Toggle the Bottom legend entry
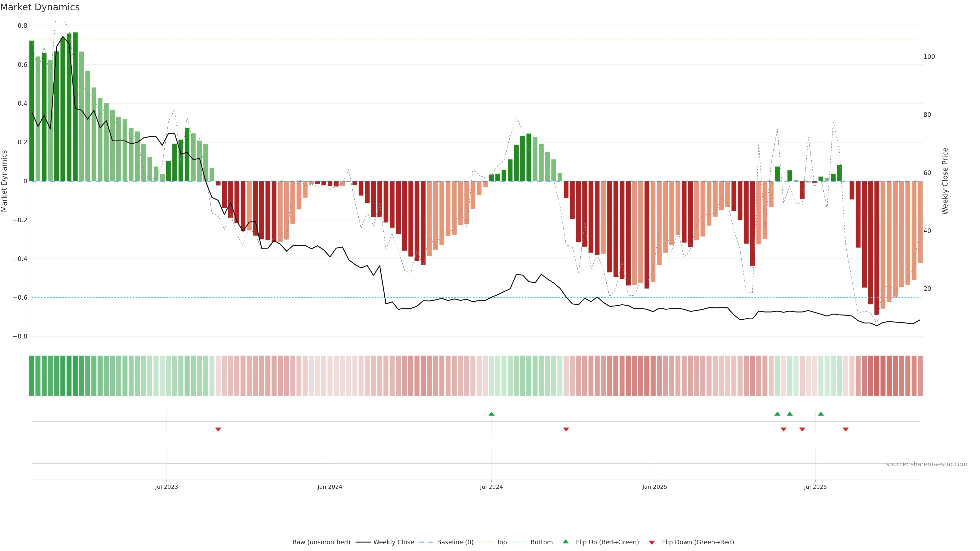The image size is (980, 551). click(x=541, y=542)
